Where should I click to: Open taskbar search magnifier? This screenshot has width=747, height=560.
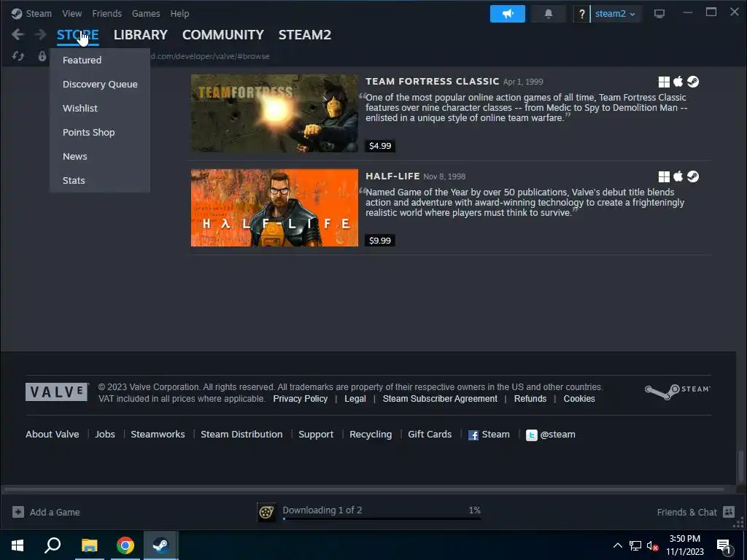(x=53, y=545)
